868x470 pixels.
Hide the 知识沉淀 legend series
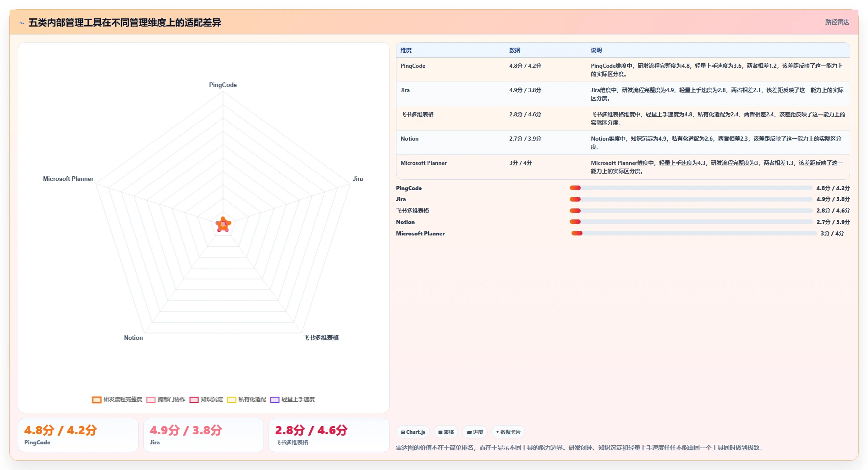point(206,399)
